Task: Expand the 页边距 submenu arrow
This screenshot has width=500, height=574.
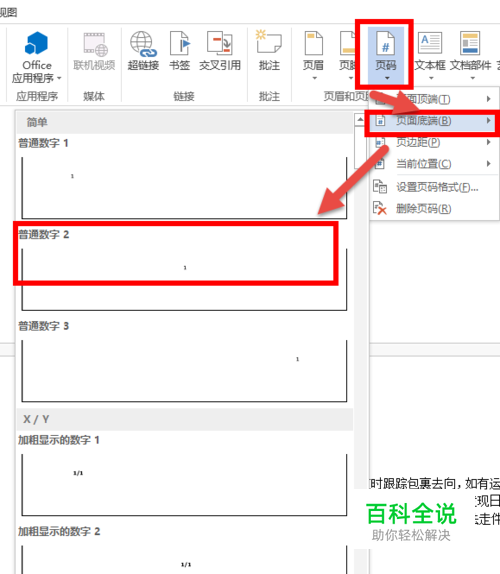Action: [489, 142]
